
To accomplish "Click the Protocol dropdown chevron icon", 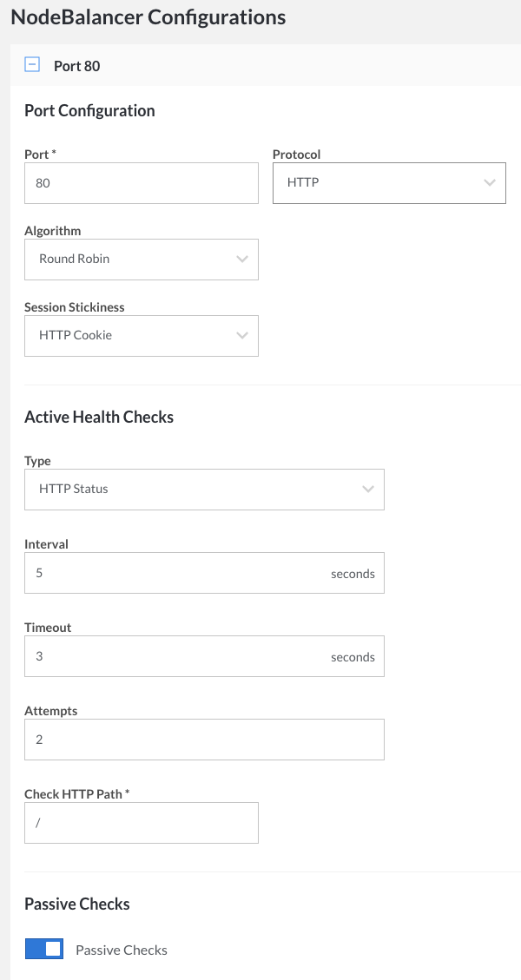I will [488, 183].
